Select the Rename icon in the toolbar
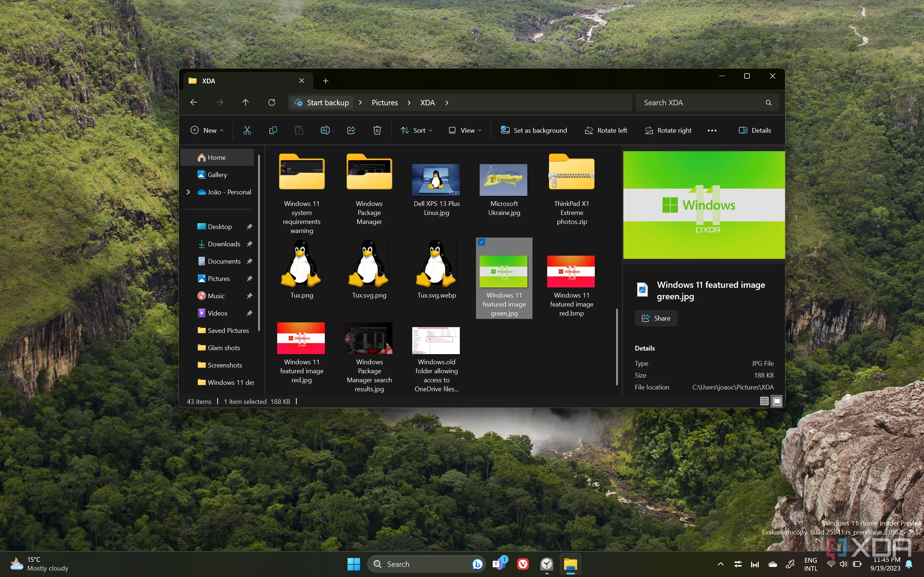This screenshot has height=577, width=924. (324, 130)
